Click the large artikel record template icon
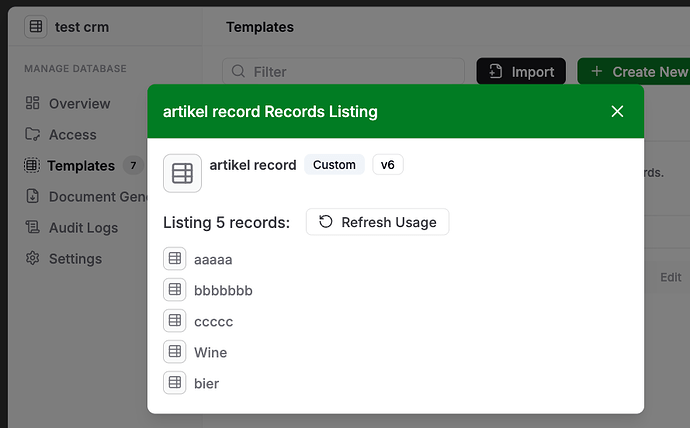Image resolution: width=690 pixels, height=428 pixels. [x=182, y=173]
